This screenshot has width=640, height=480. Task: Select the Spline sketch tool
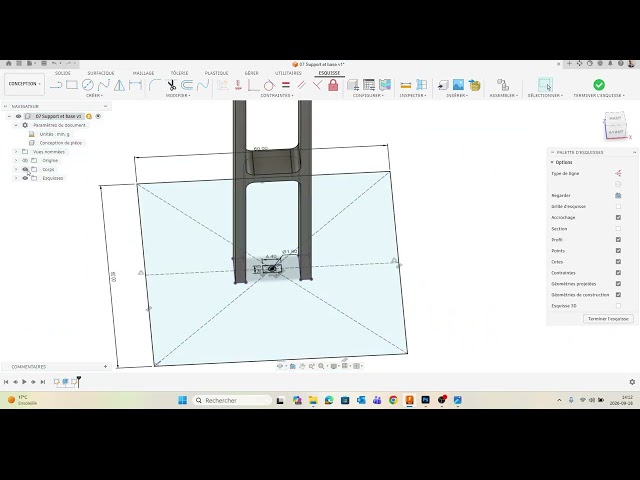click(104, 85)
